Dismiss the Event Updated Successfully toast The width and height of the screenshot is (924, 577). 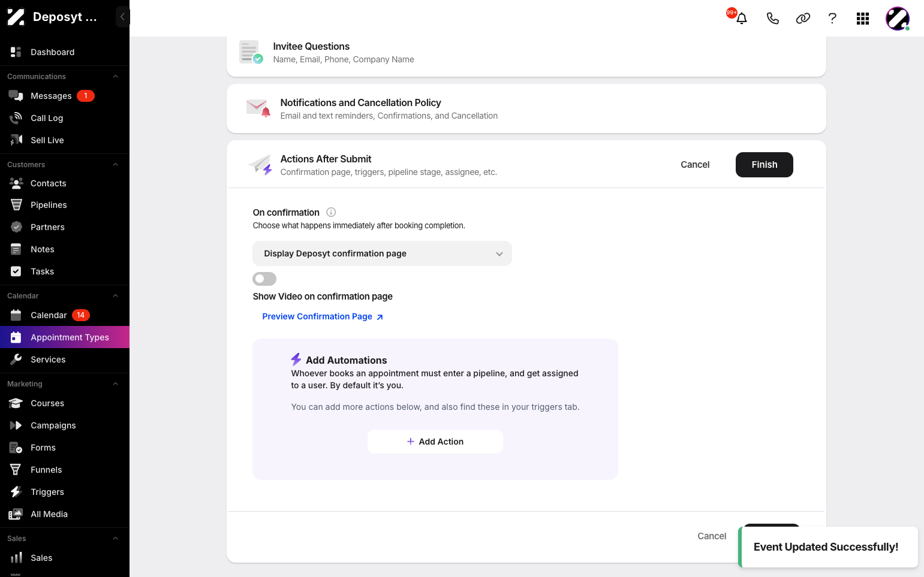(x=828, y=547)
